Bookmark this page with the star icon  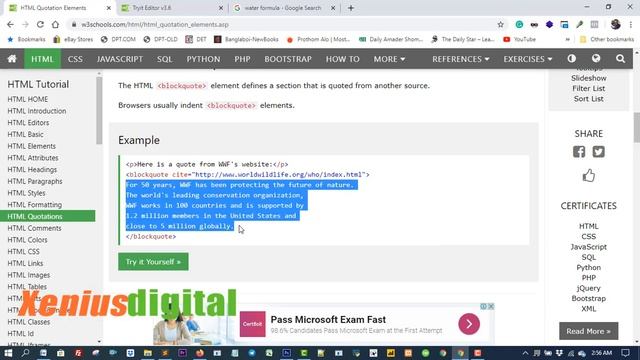pos(500,24)
